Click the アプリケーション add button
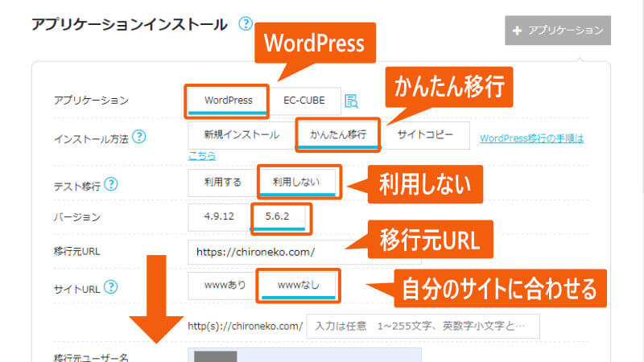 (558, 31)
